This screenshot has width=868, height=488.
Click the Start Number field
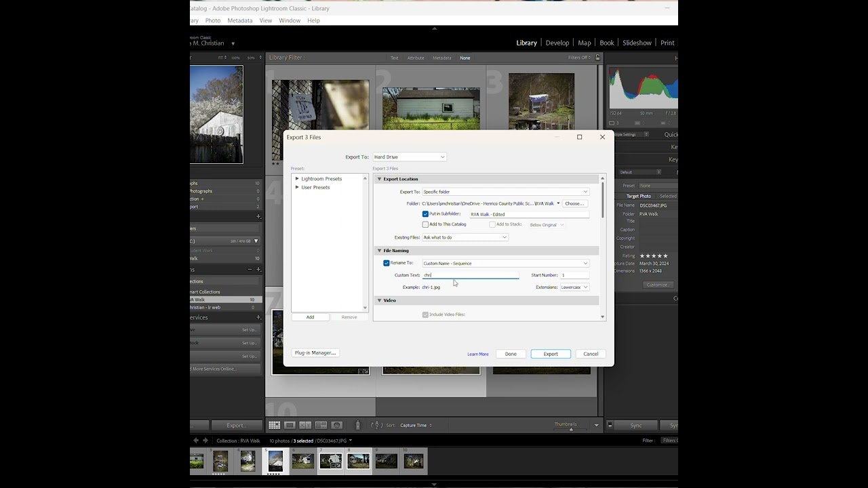pyautogui.click(x=574, y=275)
